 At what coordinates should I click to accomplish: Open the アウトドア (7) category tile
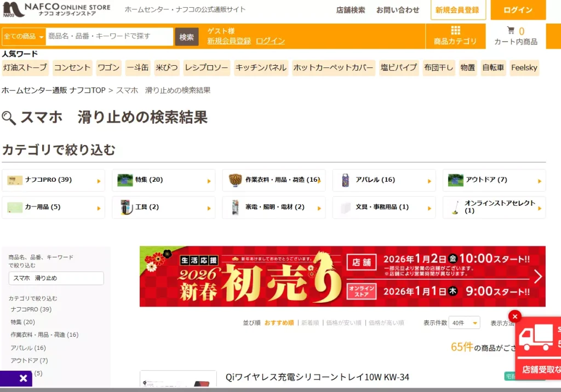tap(494, 180)
